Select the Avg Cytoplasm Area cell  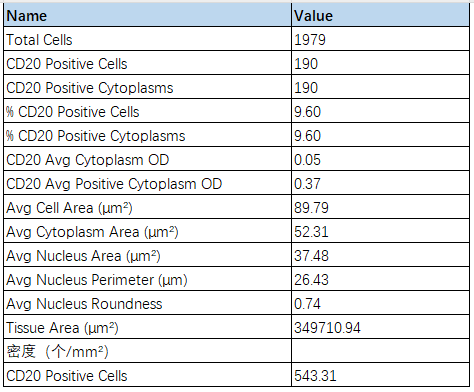(x=148, y=231)
